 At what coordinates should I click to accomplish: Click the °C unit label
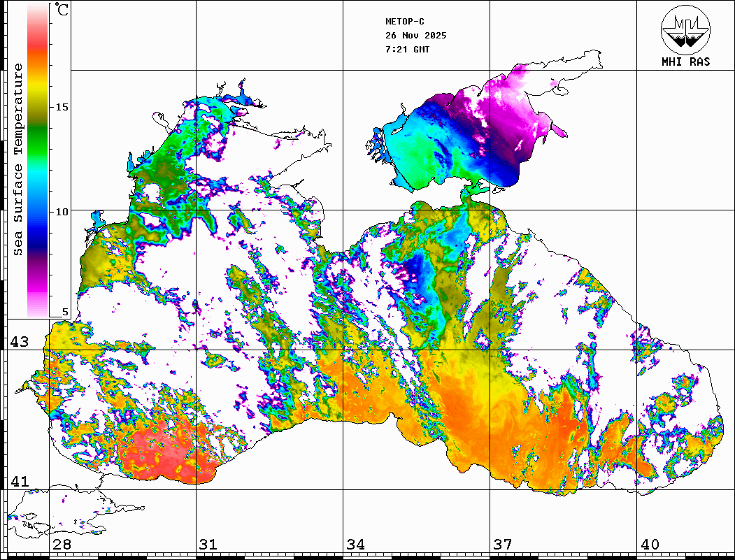tap(62, 10)
